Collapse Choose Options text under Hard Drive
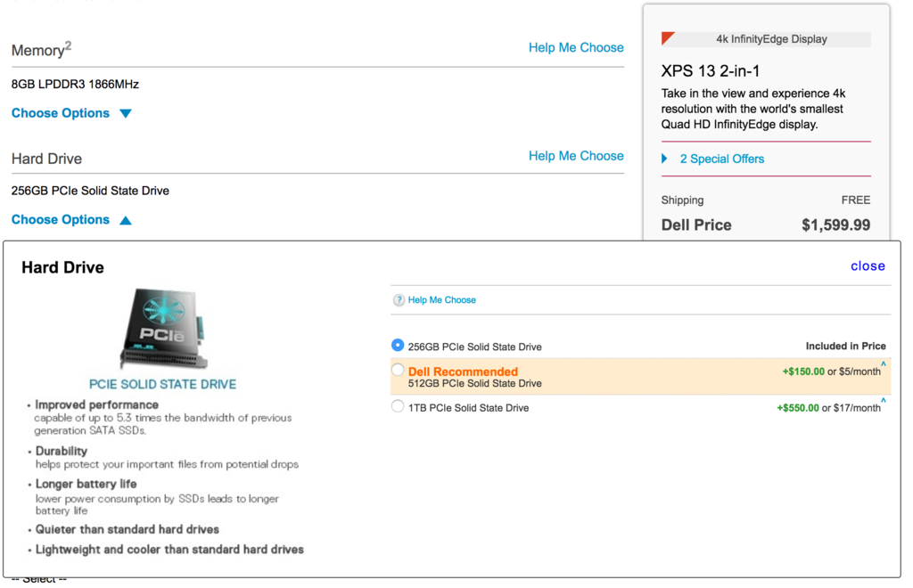The width and height of the screenshot is (913, 588). (61, 220)
